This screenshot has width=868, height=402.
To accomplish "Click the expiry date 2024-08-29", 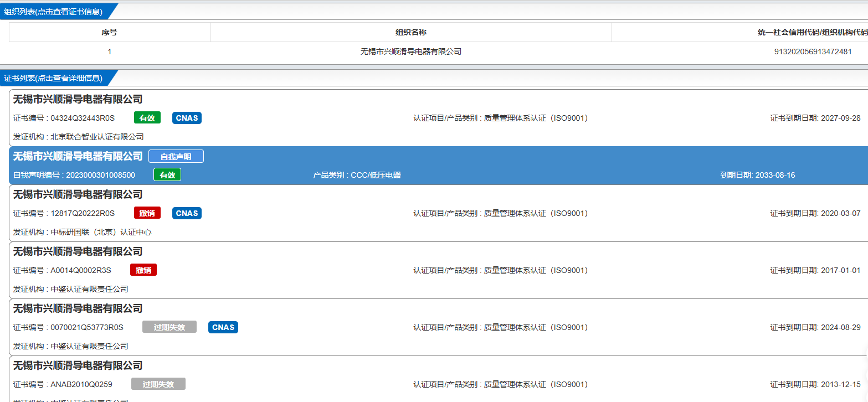I will (x=840, y=327).
